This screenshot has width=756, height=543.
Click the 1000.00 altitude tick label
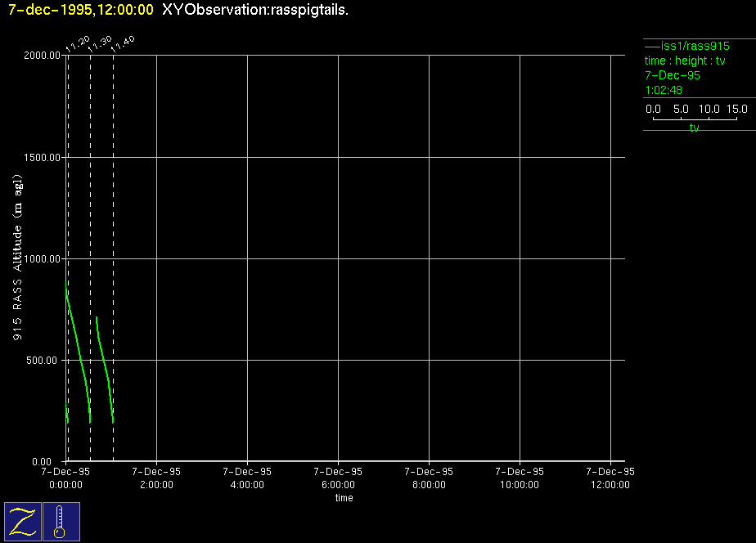coord(43,258)
